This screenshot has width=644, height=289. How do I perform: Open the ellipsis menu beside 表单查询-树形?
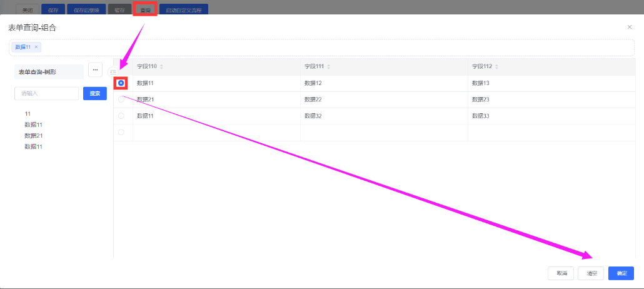click(x=95, y=70)
